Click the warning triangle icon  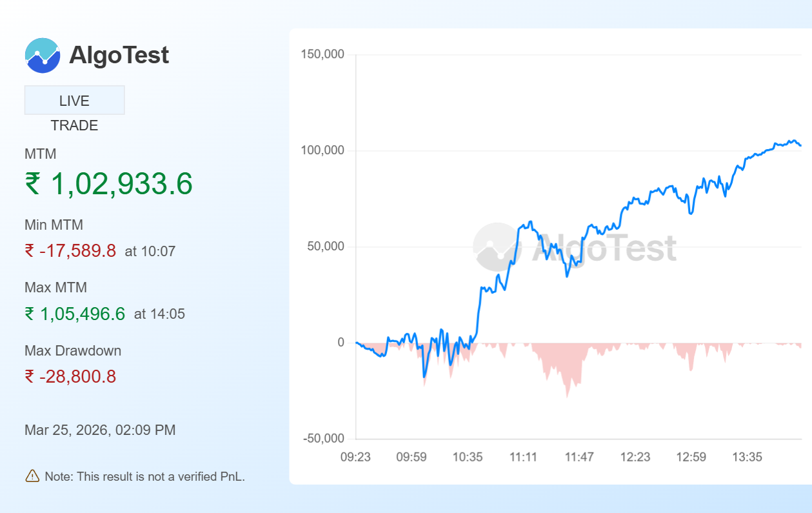click(x=32, y=476)
